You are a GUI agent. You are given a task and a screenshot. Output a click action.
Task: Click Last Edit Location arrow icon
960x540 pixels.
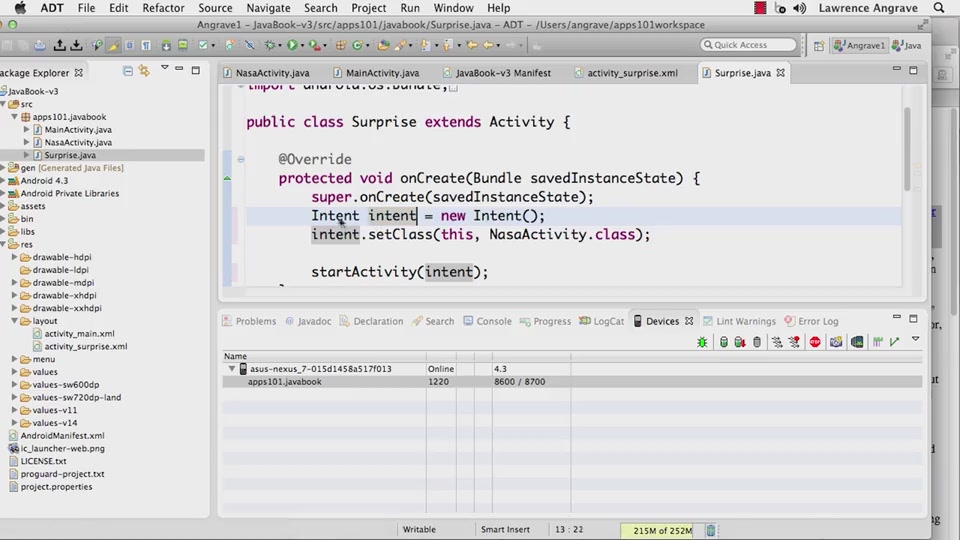coord(471,45)
